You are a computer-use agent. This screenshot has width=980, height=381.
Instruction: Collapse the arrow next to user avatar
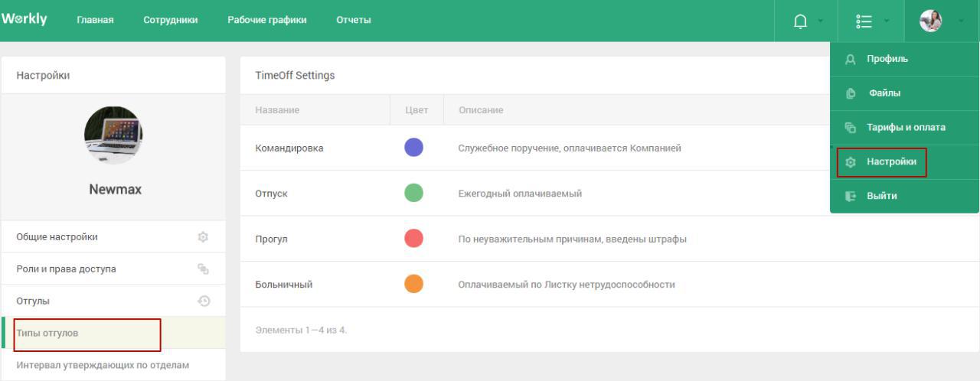coord(960,21)
